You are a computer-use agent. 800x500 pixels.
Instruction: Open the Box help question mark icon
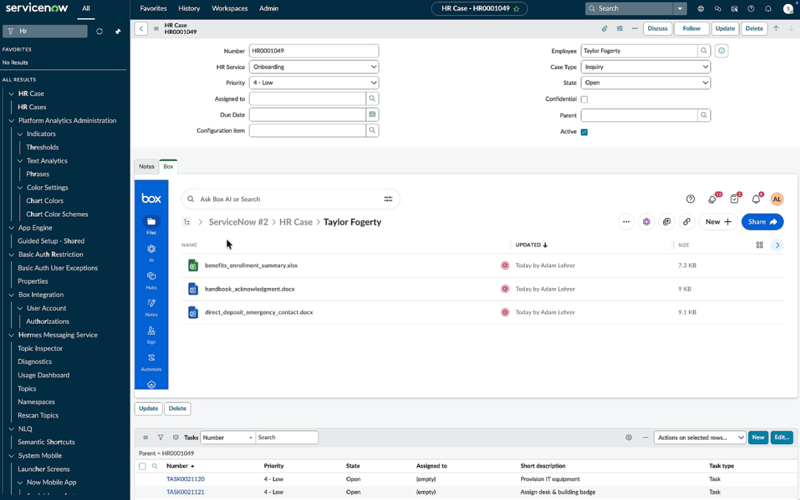pyautogui.click(x=690, y=199)
